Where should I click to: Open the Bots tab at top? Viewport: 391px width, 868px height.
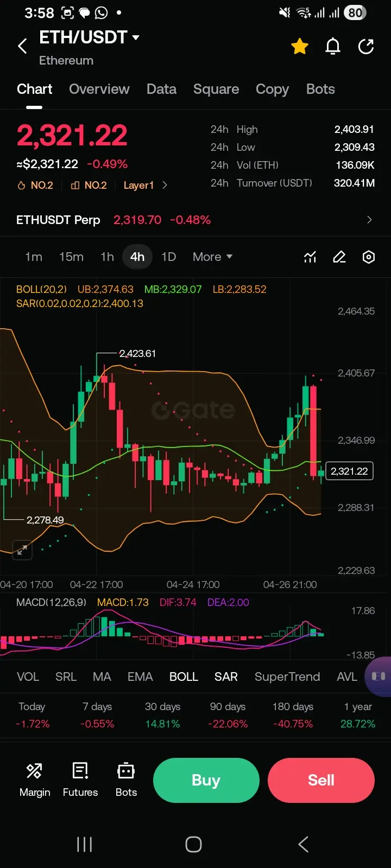pos(320,89)
